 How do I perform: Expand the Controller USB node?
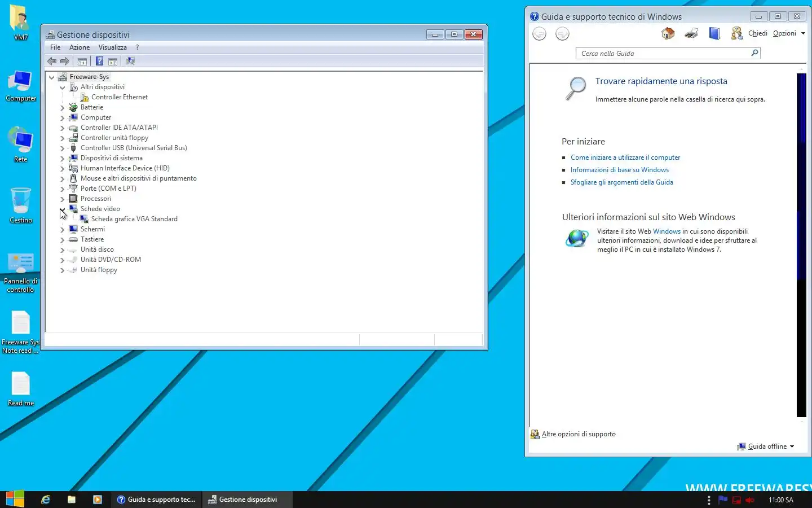click(63, 148)
